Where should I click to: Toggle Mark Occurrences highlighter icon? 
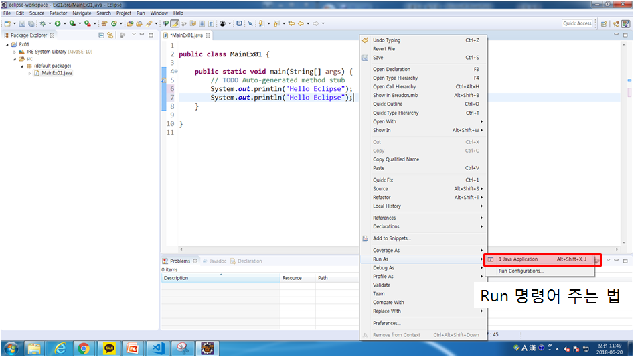pos(175,24)
